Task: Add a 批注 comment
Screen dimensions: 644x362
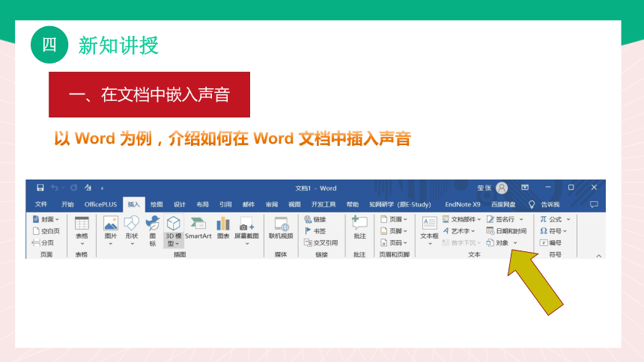Action: tap(359, 228)
